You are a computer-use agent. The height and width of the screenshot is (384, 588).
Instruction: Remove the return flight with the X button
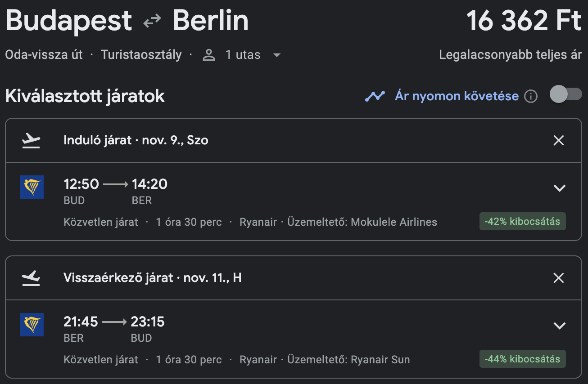pyautogui.click(x=558, y=278)
